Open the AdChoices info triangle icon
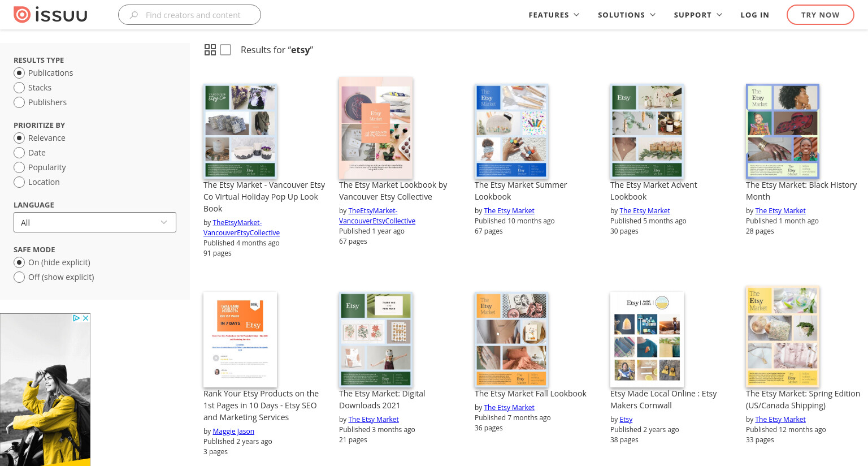 pos(76,318)
